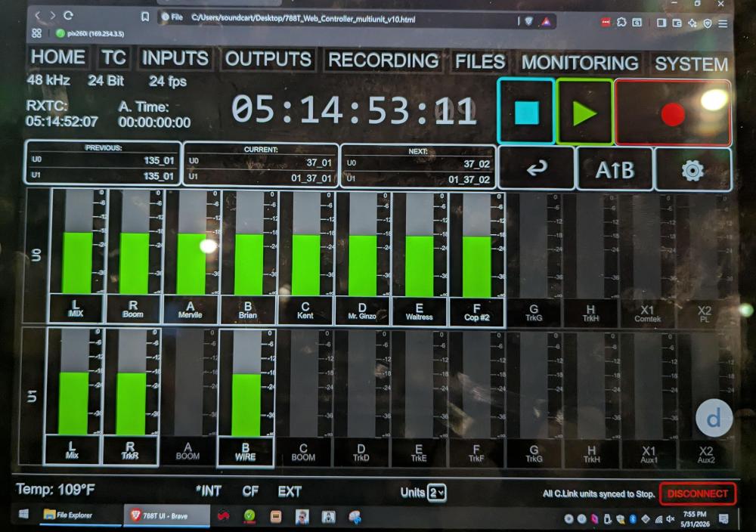Click the curved return arrow button
Screen dimensions: 756x532
coord(537,169)
